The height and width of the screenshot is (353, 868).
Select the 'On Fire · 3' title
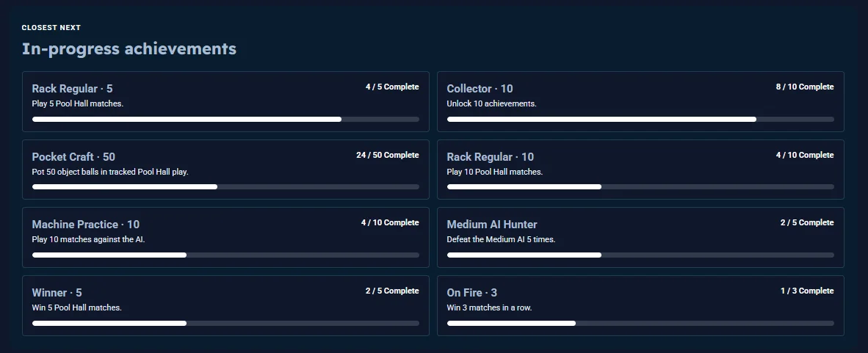tap(471, 293)
